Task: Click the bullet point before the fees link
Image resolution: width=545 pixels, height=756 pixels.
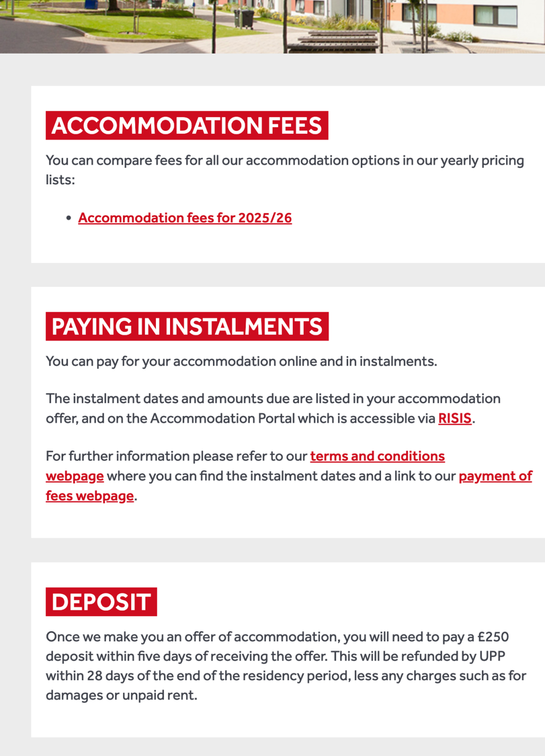Action: click(x=69, y=218)
